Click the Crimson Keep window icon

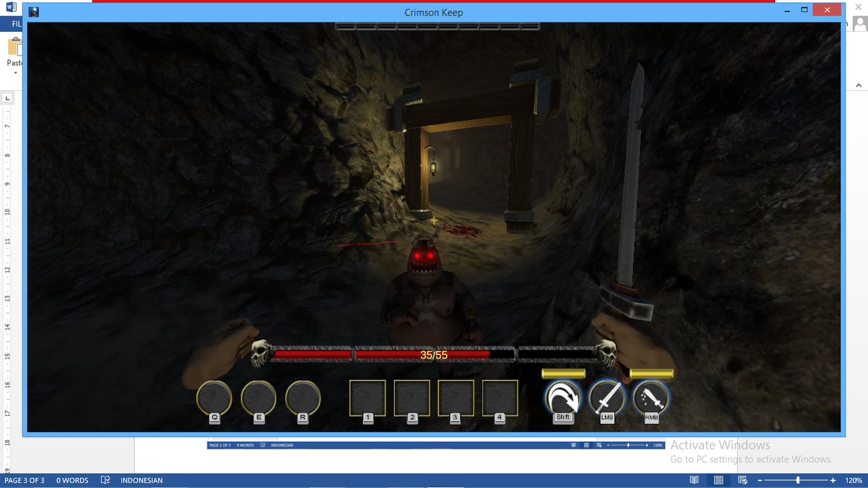tap(34, 12)
